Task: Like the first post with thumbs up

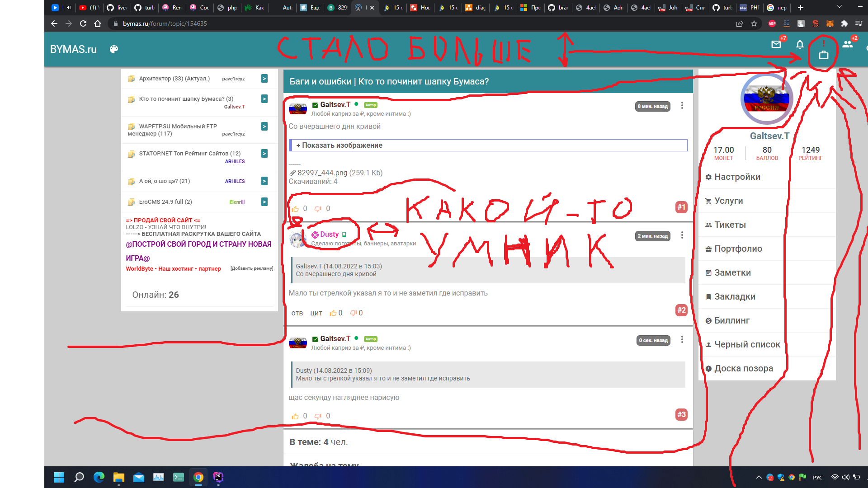Action: (295, 209)
